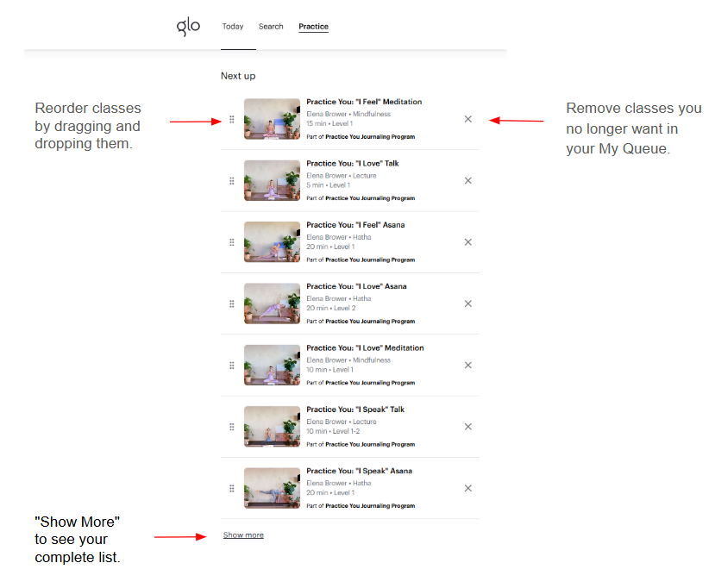Remove "I Feel" Meditation class from queue
Image resolution: width=715 pixels, height=588 pixels.
pos(467,119)
